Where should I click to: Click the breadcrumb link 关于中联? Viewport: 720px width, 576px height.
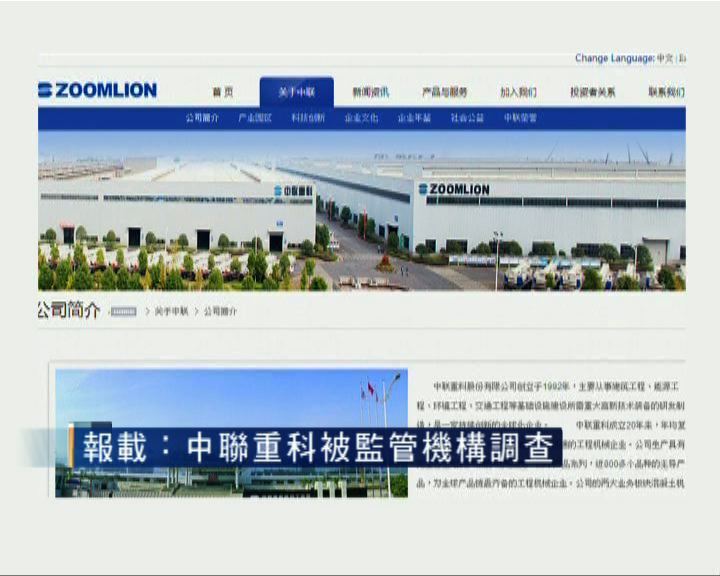point(171,311)
